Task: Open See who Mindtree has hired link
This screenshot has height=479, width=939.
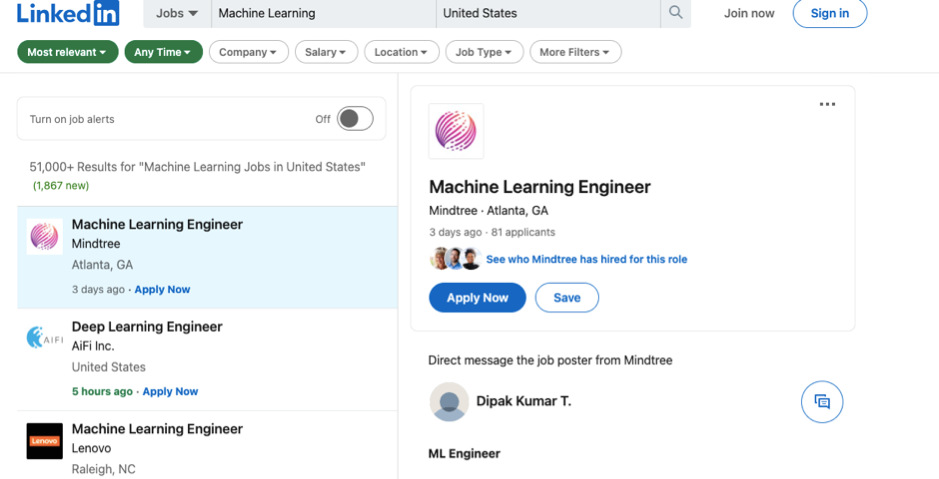Action: pos(586,259)
